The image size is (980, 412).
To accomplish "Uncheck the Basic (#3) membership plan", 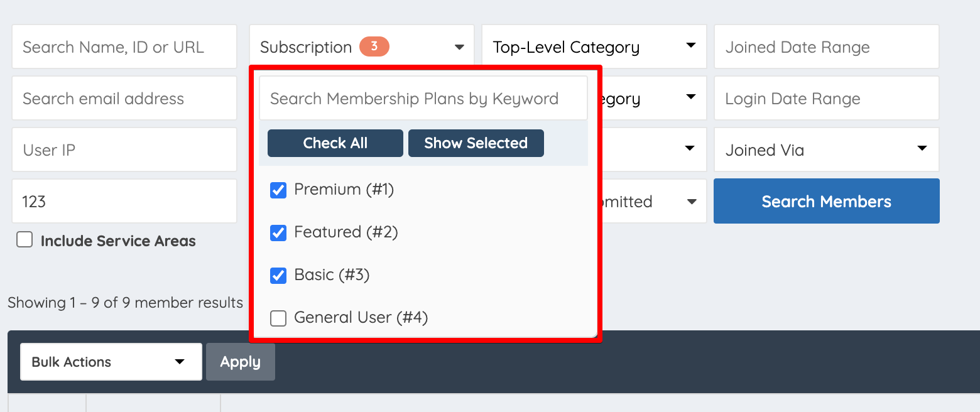I will click(x=278, y=275).
